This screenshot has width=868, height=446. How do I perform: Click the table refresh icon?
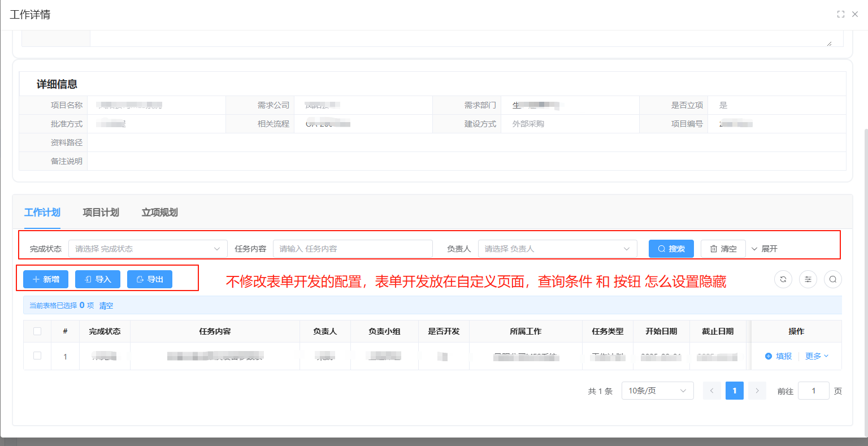coord(783,279)
